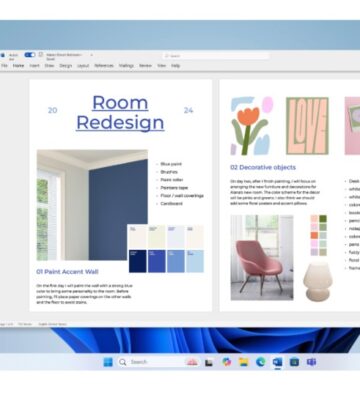Open Task View from the taskbar

point(209,362)
